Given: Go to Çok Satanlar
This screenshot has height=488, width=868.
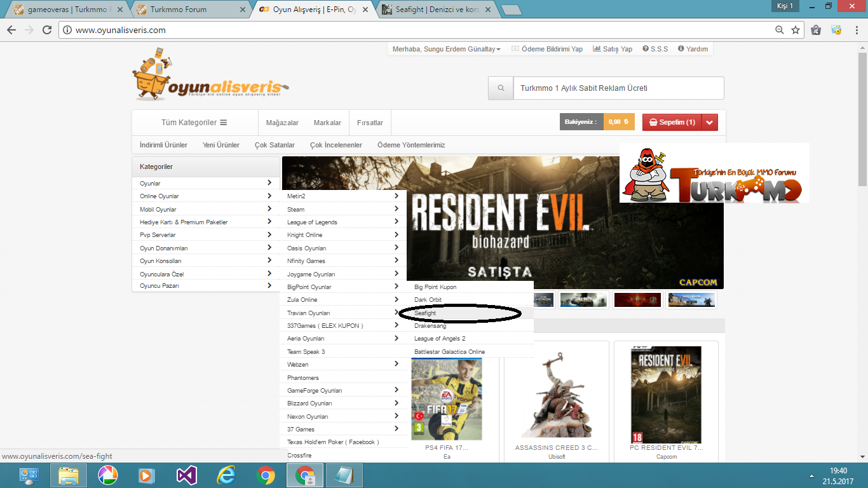Looking at the screenshot, I should [275, 145].
